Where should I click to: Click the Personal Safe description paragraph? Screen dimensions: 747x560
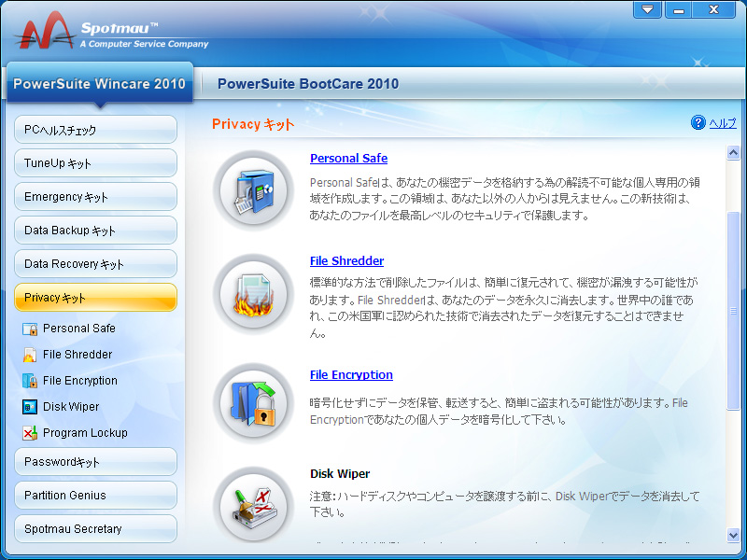pyautogui.click(x=504, y=199)
